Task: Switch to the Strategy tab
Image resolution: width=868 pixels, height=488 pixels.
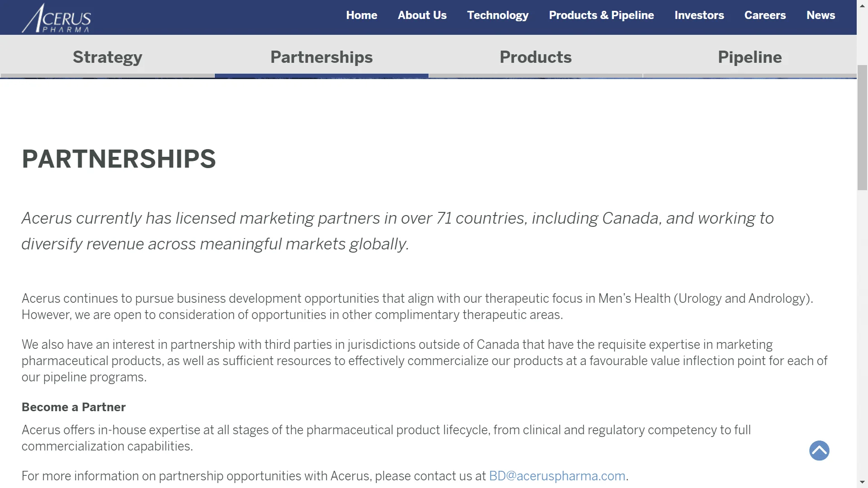Action: coord(107,57)
